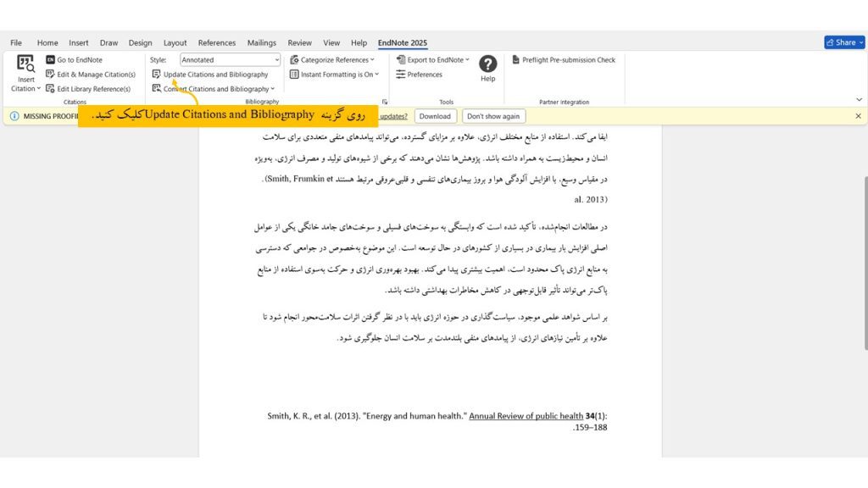
Task: Open the Insert Citation tool
Action: point(25,74)
